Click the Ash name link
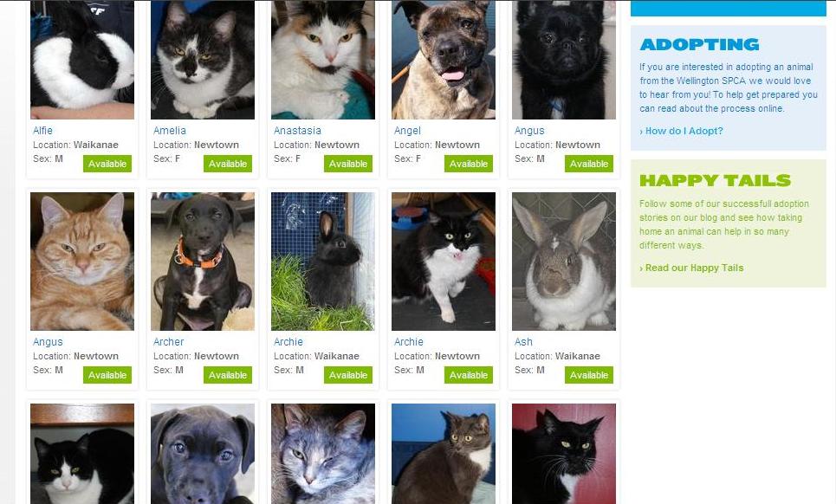Screen dimensions: 836x504 coord(523,342)
